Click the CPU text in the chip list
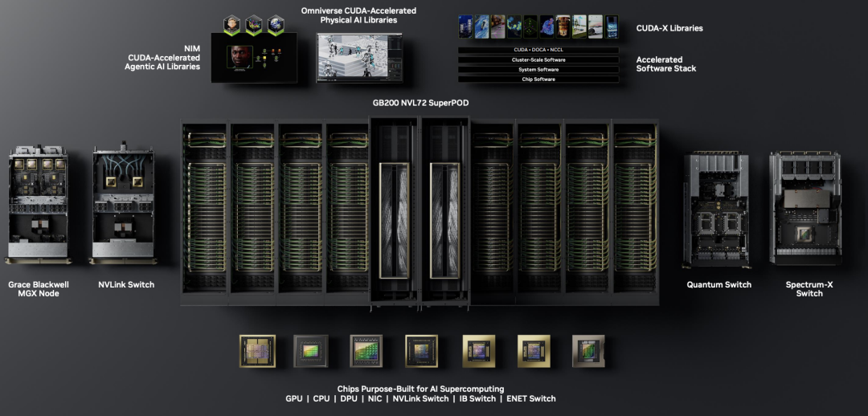868x416 pixels. [321, 398]
